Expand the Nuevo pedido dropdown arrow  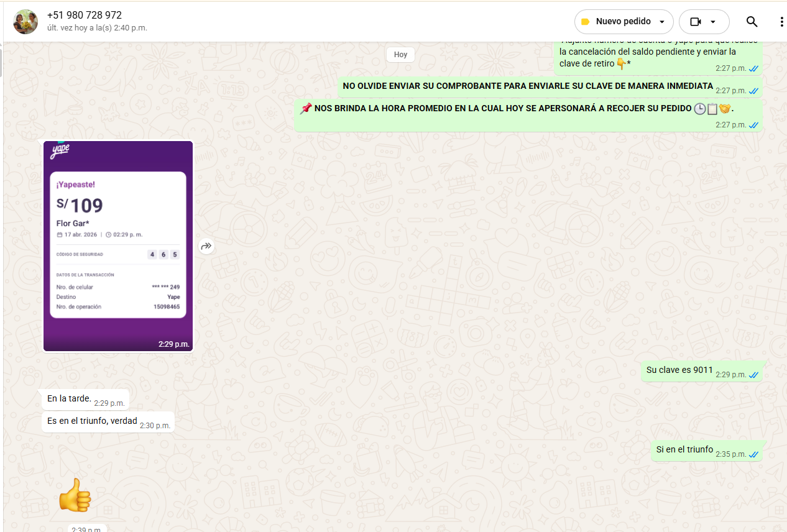[662, 22]
